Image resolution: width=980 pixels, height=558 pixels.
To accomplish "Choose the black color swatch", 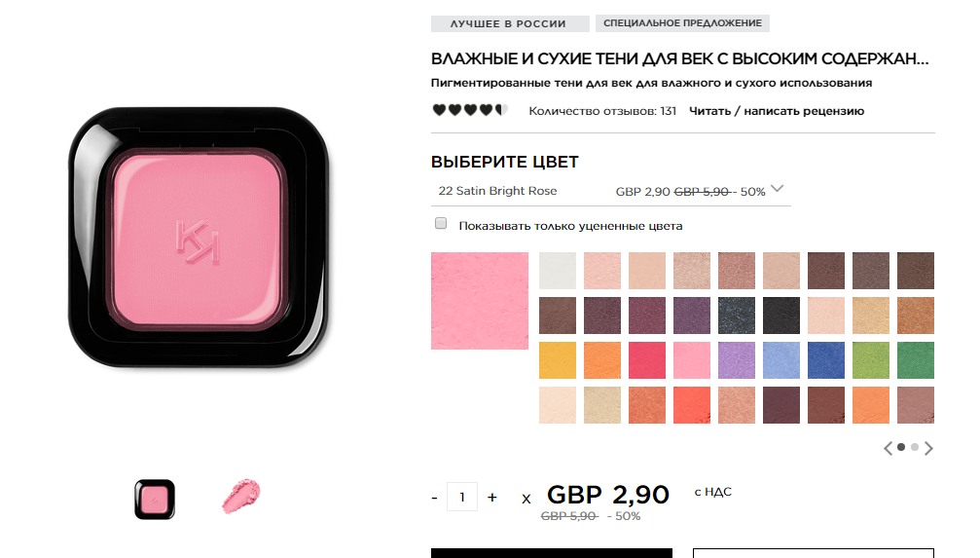I will (x=781, y=316).
